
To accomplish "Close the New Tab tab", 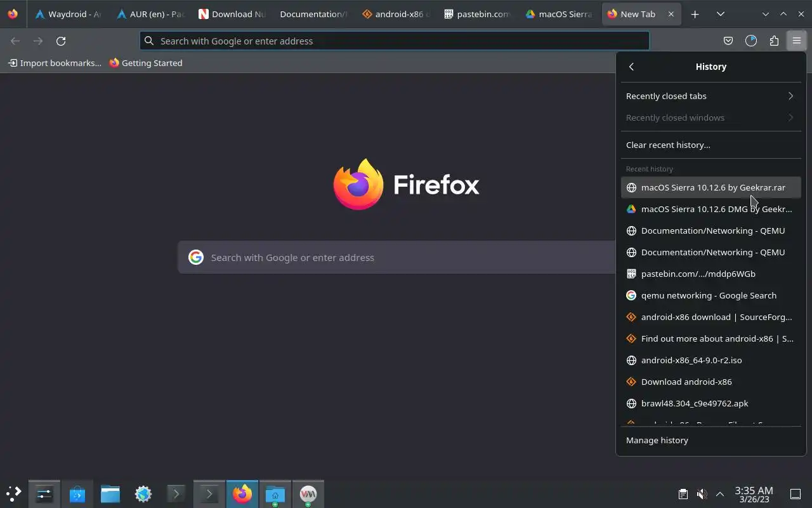I will point(671,14).
